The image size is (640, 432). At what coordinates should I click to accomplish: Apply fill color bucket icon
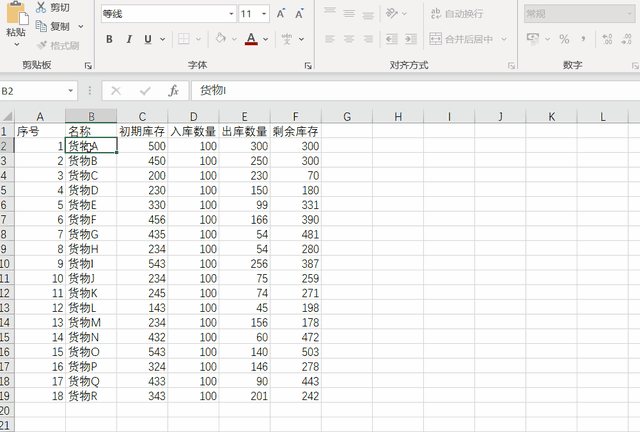coord(221,39)
